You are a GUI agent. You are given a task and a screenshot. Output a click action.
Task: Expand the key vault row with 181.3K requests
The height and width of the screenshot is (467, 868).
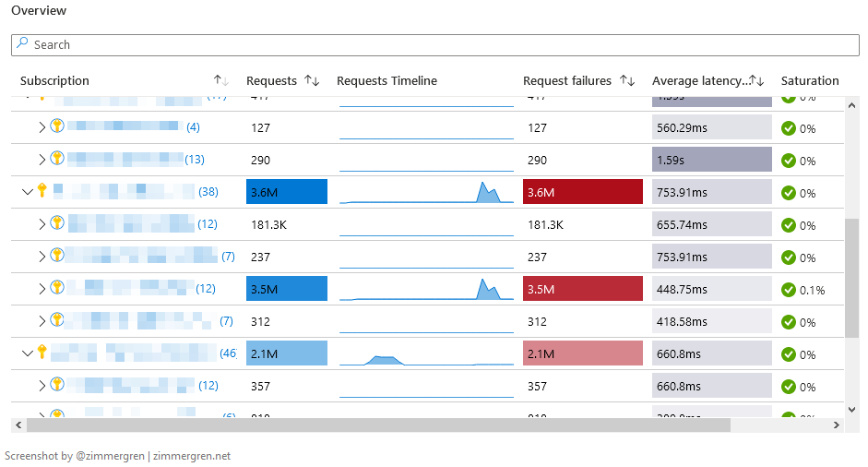click(42, 224)
